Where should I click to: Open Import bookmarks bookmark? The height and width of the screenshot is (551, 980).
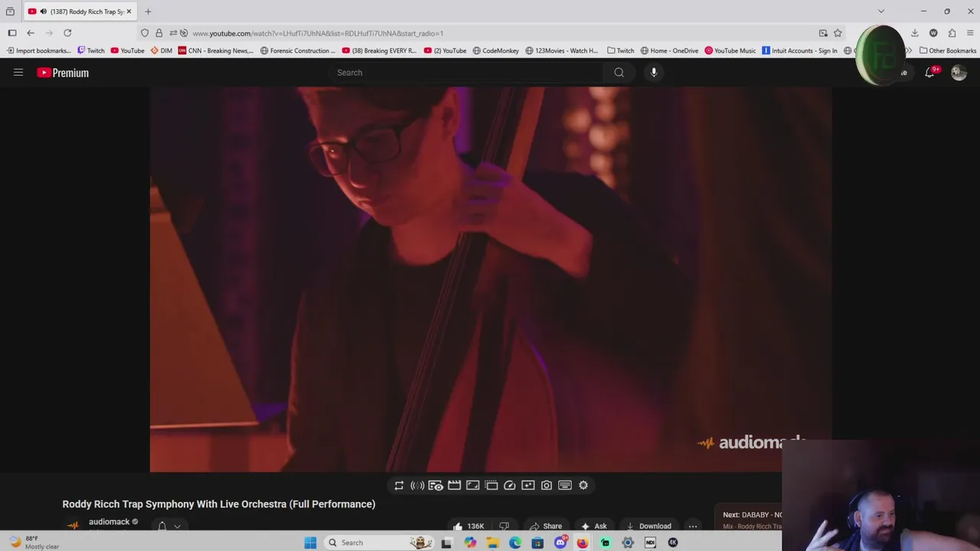(x=38, y=51)
